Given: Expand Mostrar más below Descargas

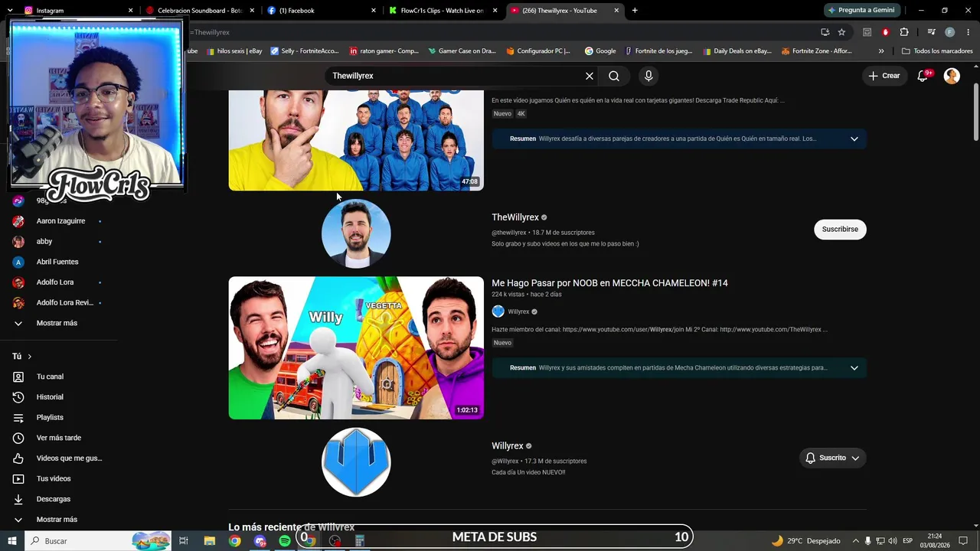Looking at the screenshot, I should [x=58, y=520].
